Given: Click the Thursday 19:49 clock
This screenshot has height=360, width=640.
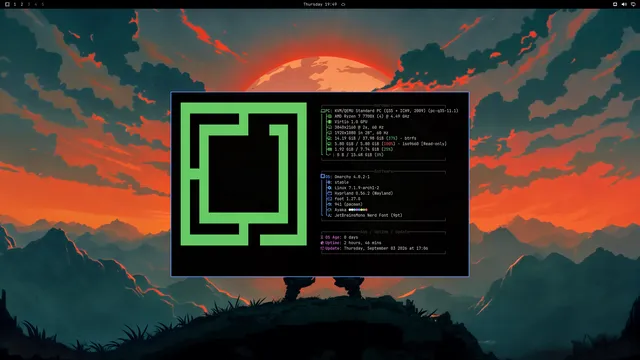Looking at the screenshot, I should [x=320, y=4].
